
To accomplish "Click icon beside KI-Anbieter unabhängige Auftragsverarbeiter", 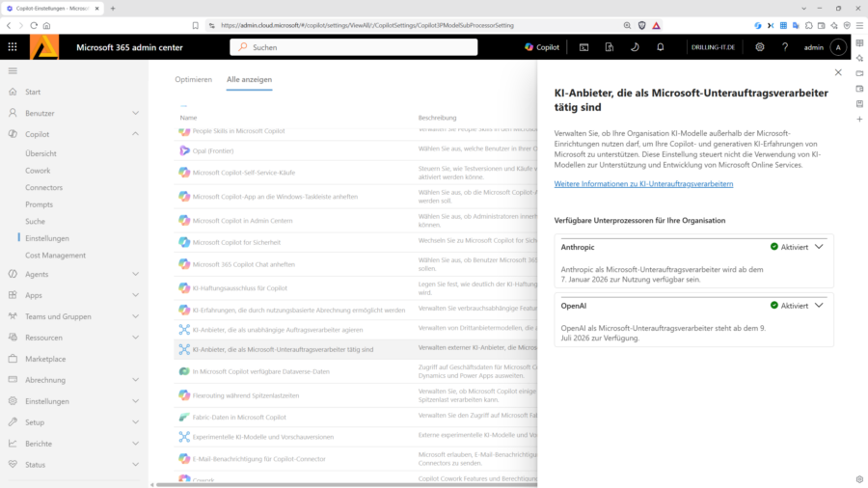I will 184,330.
